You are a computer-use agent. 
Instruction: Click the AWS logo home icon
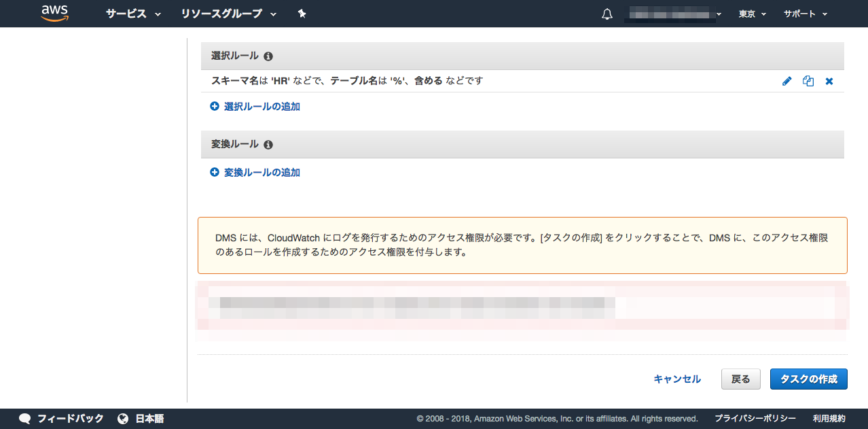click(x=55, y=14)
